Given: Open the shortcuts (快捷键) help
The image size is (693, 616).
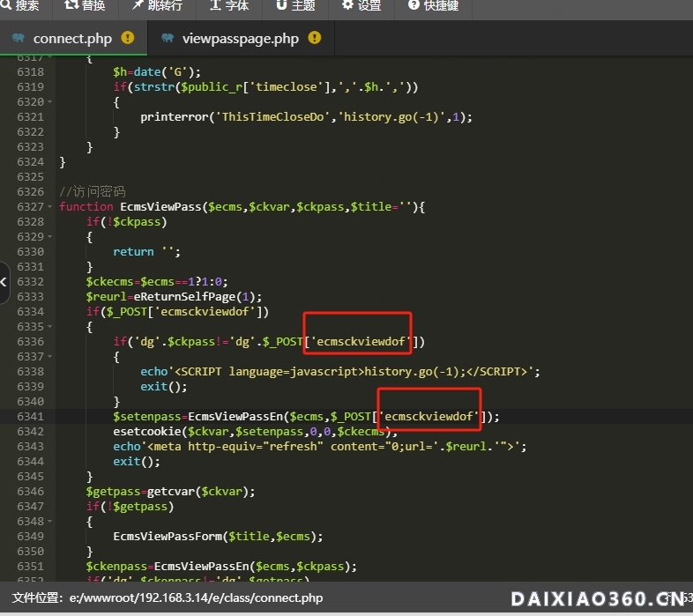Looking at the screenshot, I should (x=433, y=6).
